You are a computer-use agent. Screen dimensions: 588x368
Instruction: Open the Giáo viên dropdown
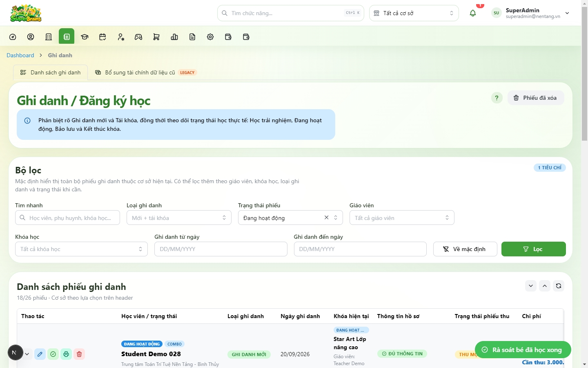[x=402, y=218]
